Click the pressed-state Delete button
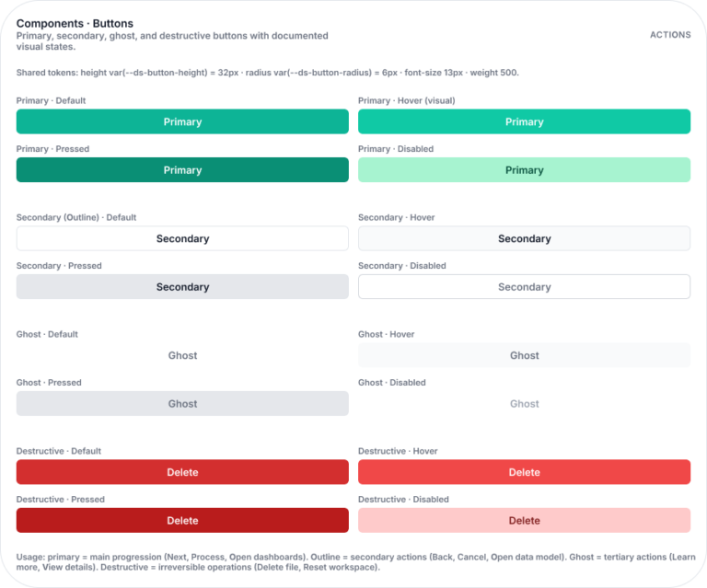This screenshot has height=588, width=707. [182, 520]
